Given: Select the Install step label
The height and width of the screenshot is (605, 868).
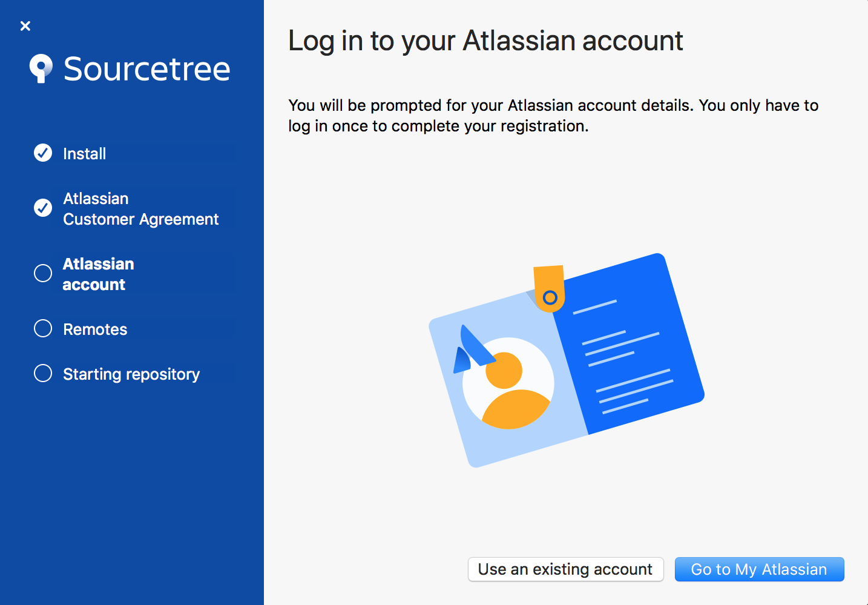Looking at the screenshot, I should coord(85,154).
